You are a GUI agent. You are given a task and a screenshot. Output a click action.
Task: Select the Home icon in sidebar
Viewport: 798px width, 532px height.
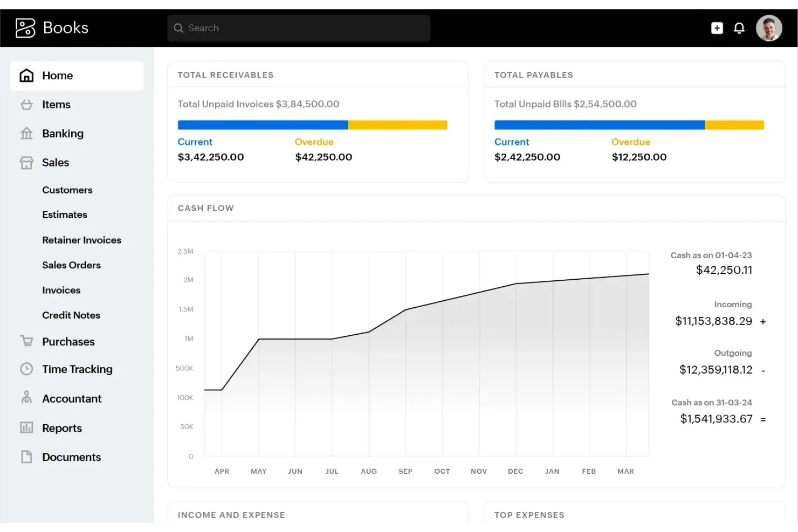click(x=26, y=75)
